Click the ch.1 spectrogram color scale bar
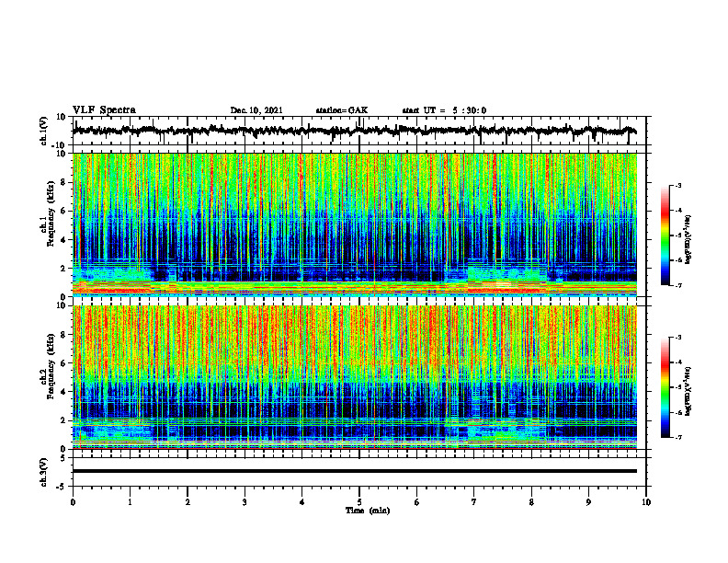728x563 pixels. pyautogui.click(x=665, y=236)
